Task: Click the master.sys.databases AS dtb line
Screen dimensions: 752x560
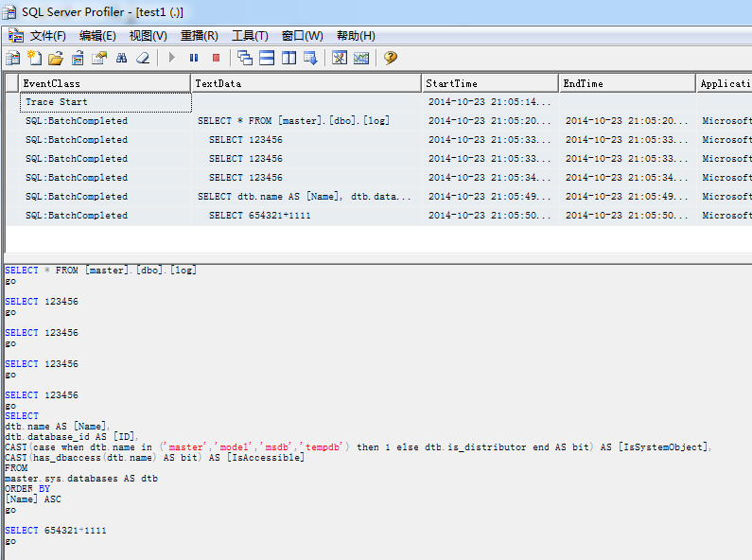Action: (81, 479)
